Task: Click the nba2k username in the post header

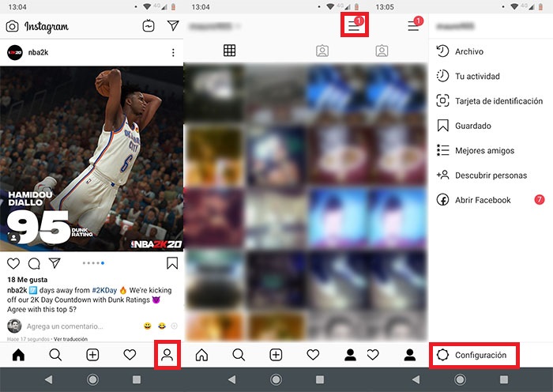Action: (38, 53)
